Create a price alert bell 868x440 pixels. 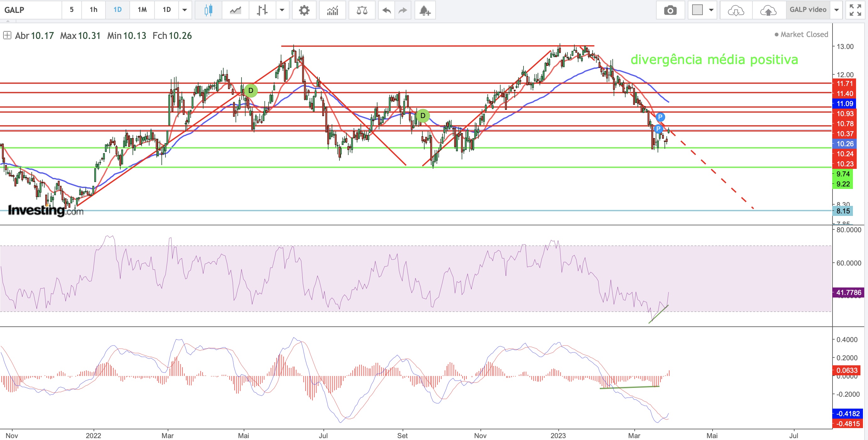(x=425, y=10)
